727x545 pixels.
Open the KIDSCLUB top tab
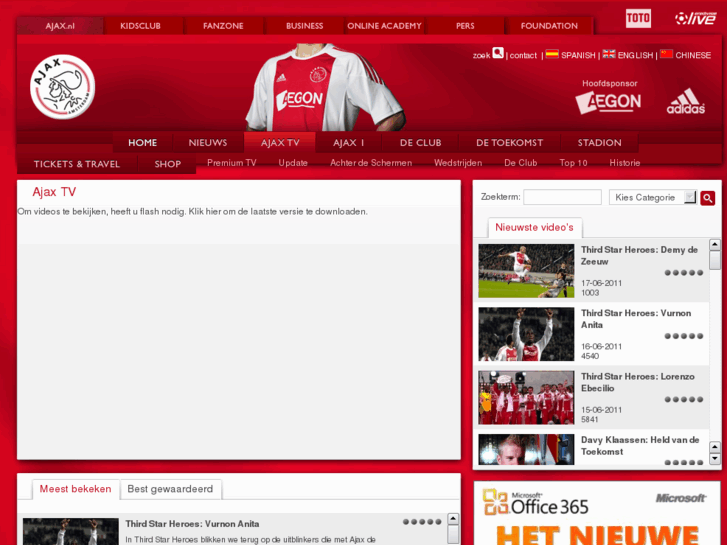tap(140, 26)
